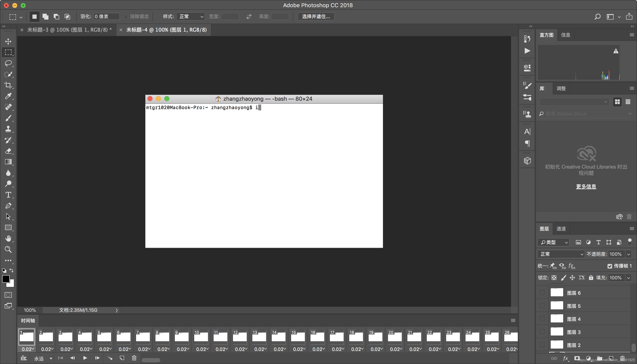Click the search magnifier in options bar
The width and height of the screenshot is (637, 364).
(597, 16)
